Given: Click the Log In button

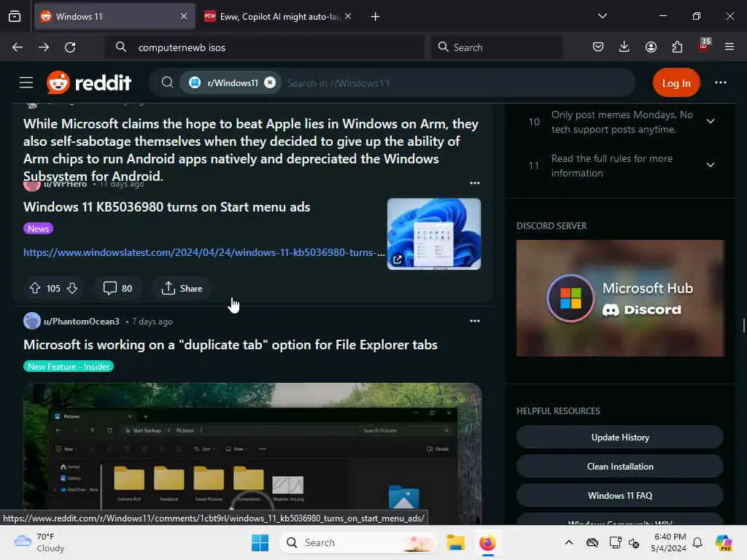Looking at the screenshot, I should point(676,83).
